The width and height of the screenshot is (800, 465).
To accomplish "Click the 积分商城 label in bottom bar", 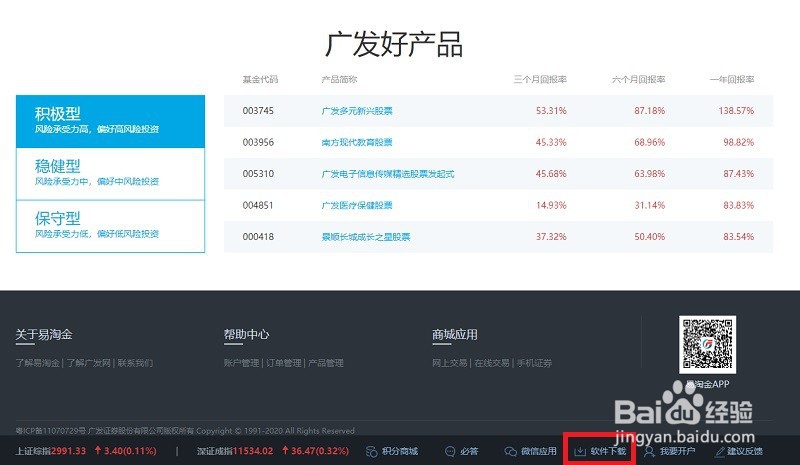I will (x=399, y=452).
